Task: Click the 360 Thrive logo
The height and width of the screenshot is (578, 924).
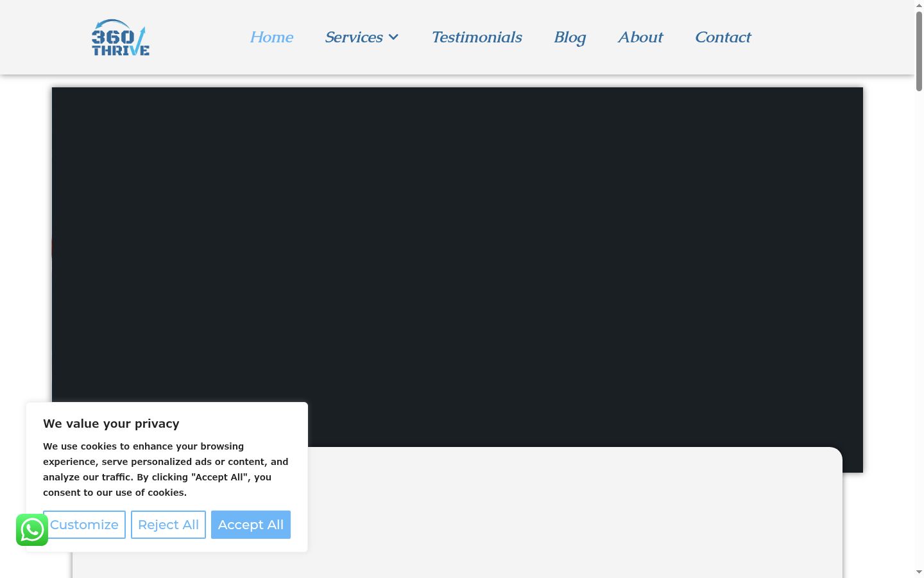Action: coord(121,37)
